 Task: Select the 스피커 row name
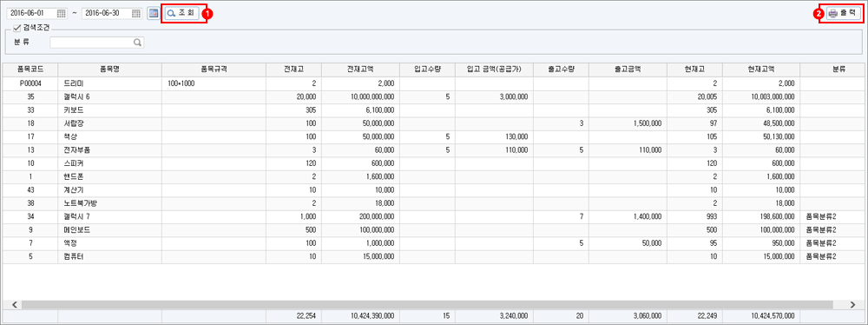pyautogui.click(x=109, y=163)
